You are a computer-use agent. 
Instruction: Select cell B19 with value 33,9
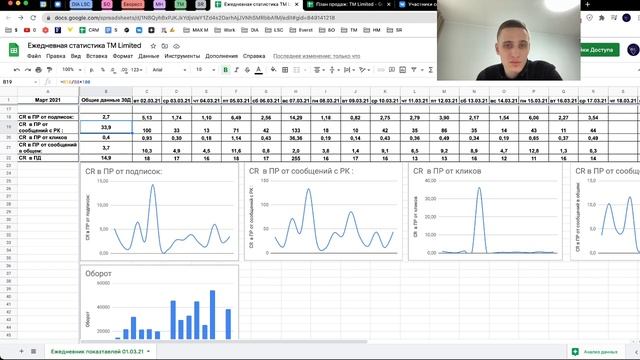(106, 127)
